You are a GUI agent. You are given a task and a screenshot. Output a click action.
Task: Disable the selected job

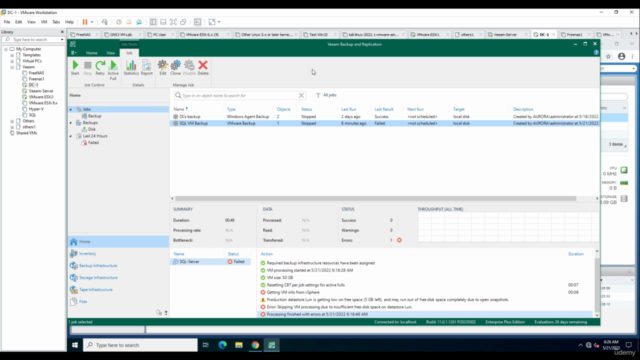click(189, 67)
